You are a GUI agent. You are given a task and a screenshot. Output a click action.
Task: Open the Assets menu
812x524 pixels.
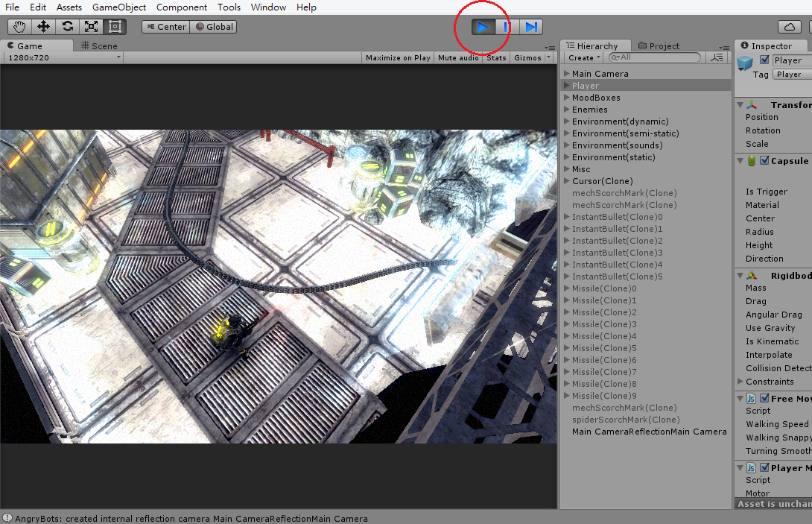69,7
